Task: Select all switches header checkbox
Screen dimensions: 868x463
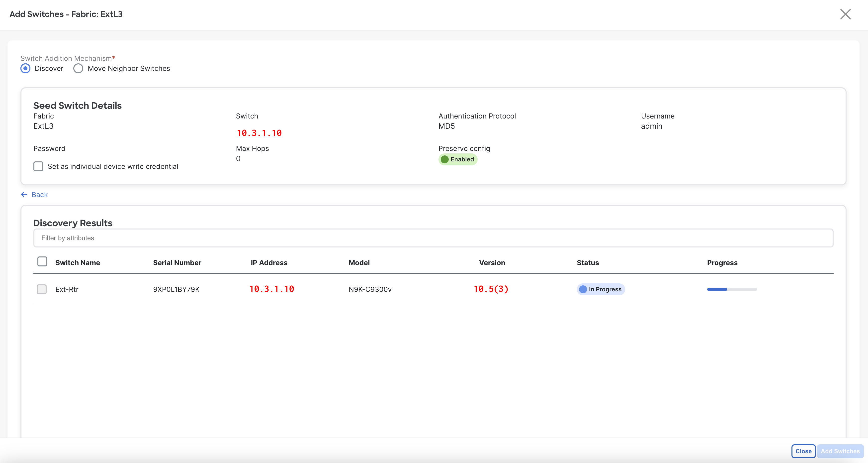Action: tap(42, 261)
